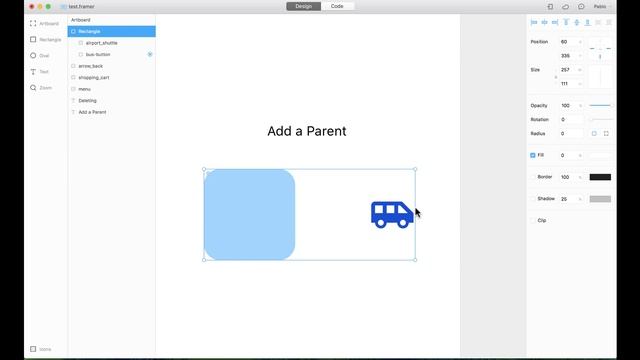Click the cloud share icon
Viewport: 640px width, 360px height.
click(x=565, y=7)
